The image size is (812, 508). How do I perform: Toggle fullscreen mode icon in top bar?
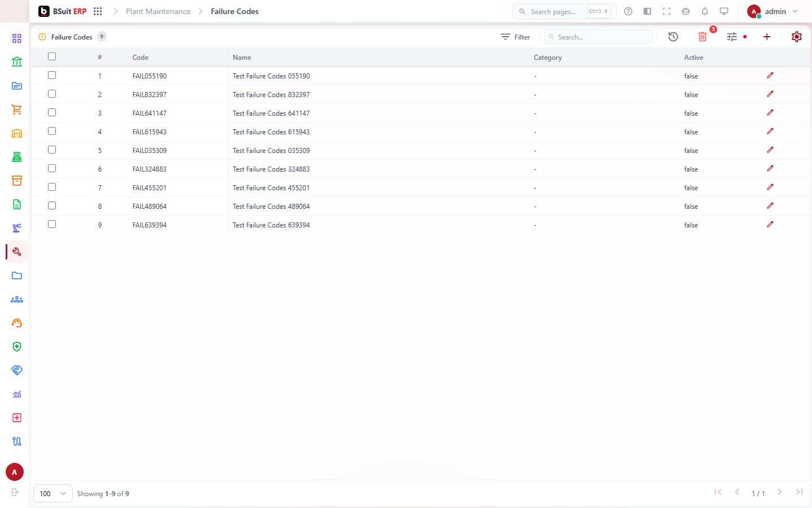[x=667, y=11]
